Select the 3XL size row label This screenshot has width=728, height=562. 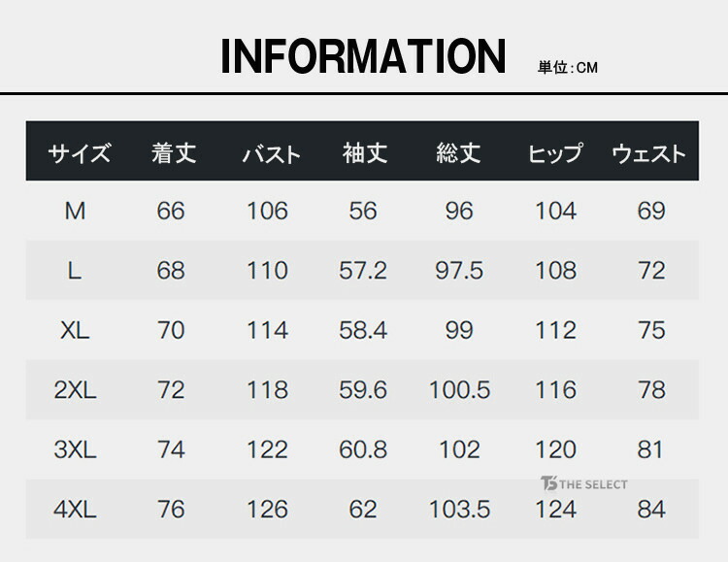(75, 449)
